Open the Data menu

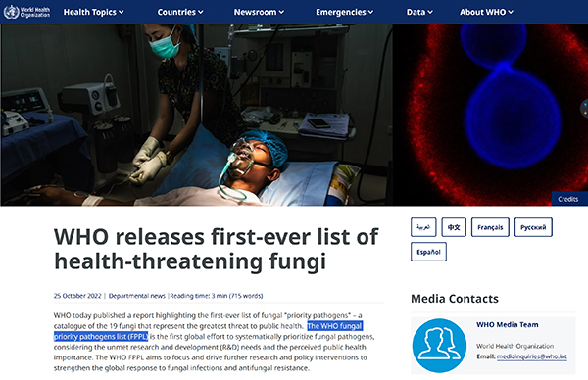point(419,12)
